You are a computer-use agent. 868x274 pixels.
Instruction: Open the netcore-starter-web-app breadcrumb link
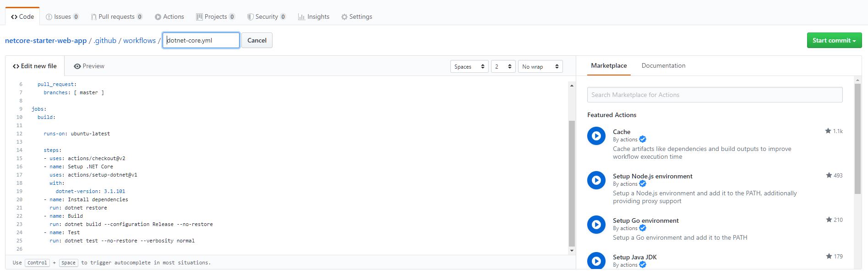pos(46,41)
